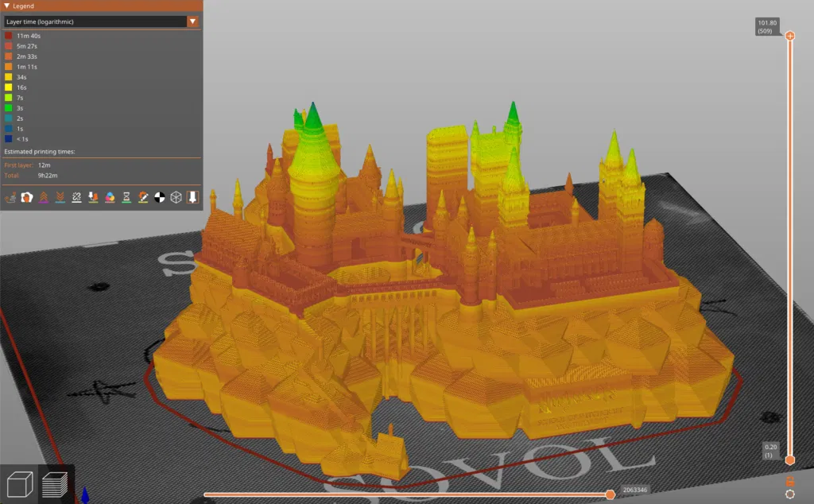Toggle Deretractions visibility icon
The height and width of the screenshot is (504, 814).
60,197
